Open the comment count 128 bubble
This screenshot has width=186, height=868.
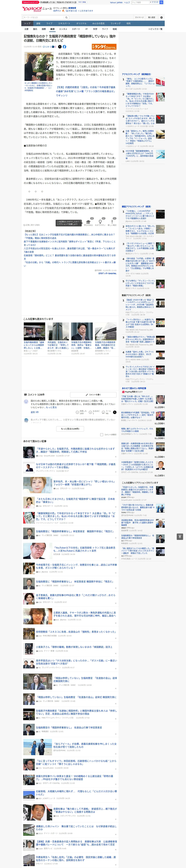(x=46, y=47)
